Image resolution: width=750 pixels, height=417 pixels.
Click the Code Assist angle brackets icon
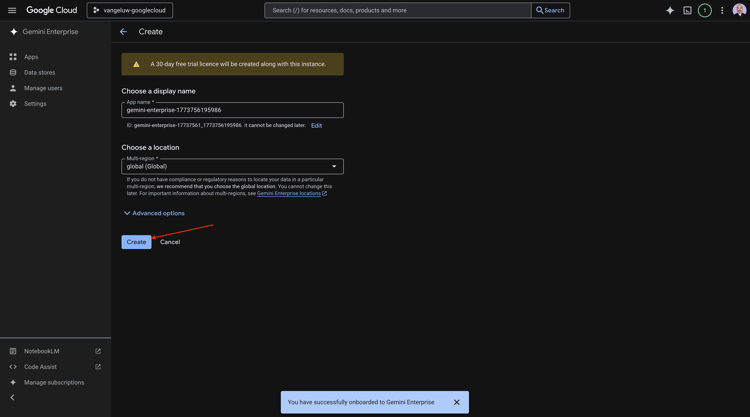pyautogui.click(x=13, y=367)
